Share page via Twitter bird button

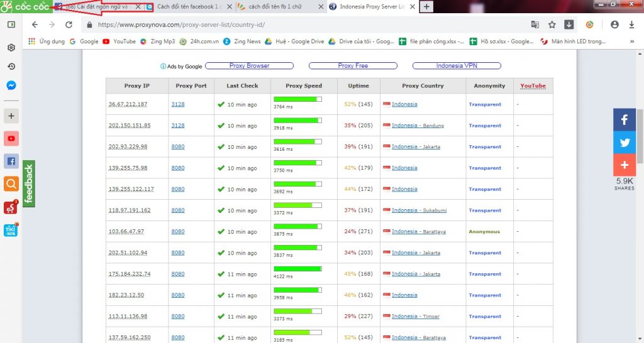[x=625, y=143]
